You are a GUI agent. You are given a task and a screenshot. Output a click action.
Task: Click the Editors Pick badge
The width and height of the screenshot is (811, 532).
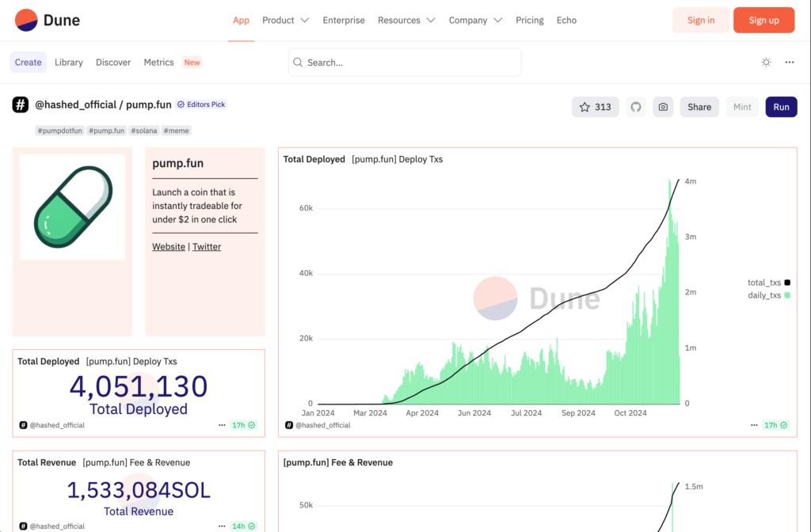201,104
